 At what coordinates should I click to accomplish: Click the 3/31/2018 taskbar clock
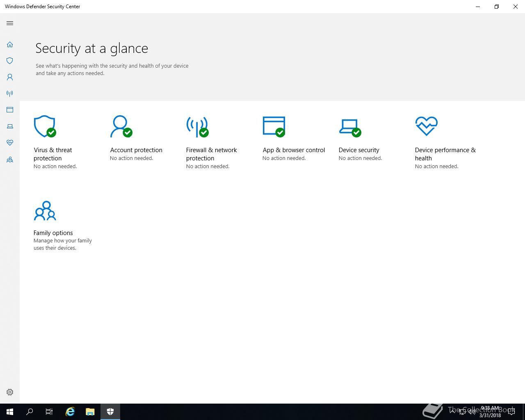[490, 412]
